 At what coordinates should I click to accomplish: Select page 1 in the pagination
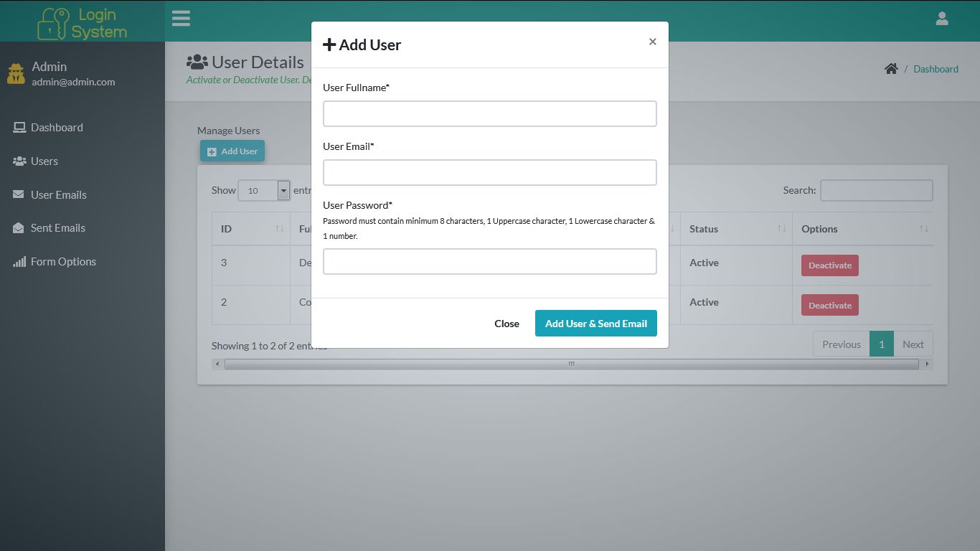pos(881,344)
